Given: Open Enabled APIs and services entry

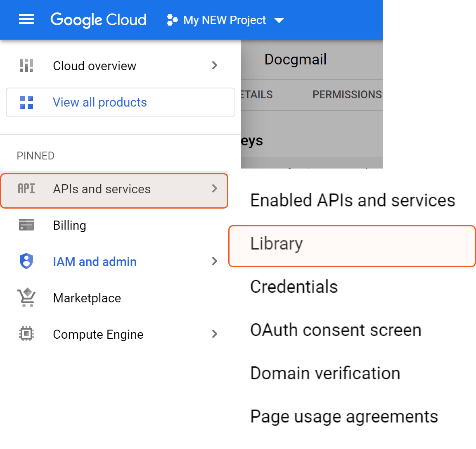Looking at the screenshot, I should point(353,200).
